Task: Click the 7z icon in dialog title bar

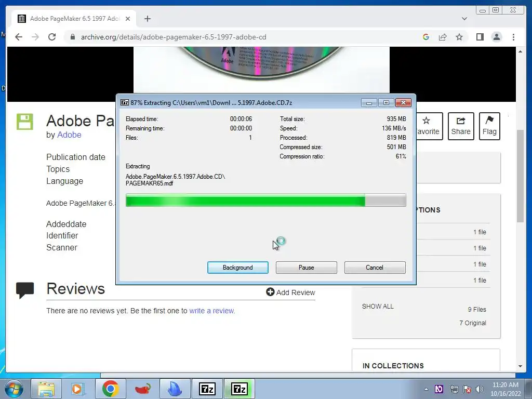Action: pos(125,102)
